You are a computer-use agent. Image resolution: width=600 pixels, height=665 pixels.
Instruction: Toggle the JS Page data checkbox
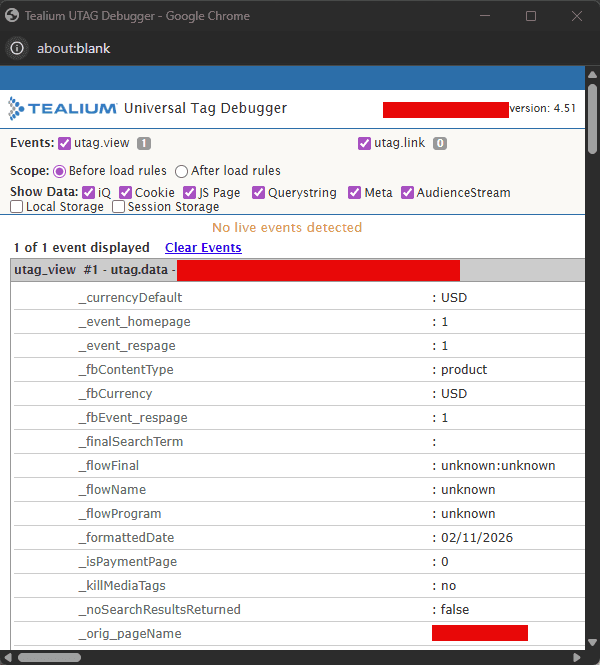[x=190, y=193]
